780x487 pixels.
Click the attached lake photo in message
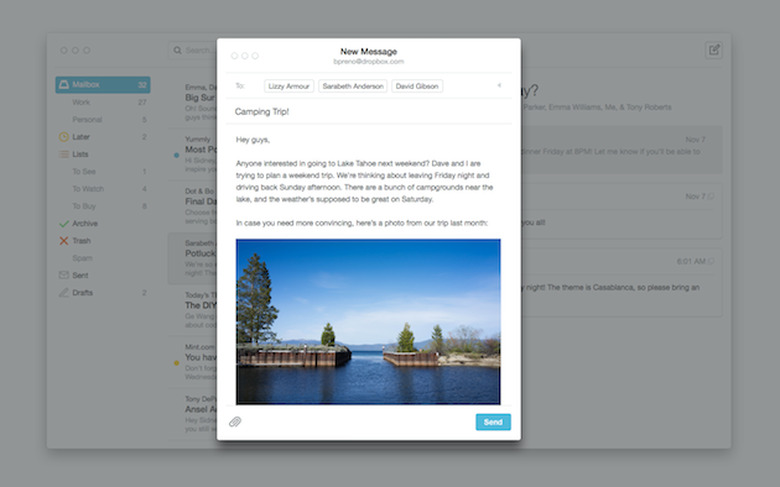click(x=368, y=321)
